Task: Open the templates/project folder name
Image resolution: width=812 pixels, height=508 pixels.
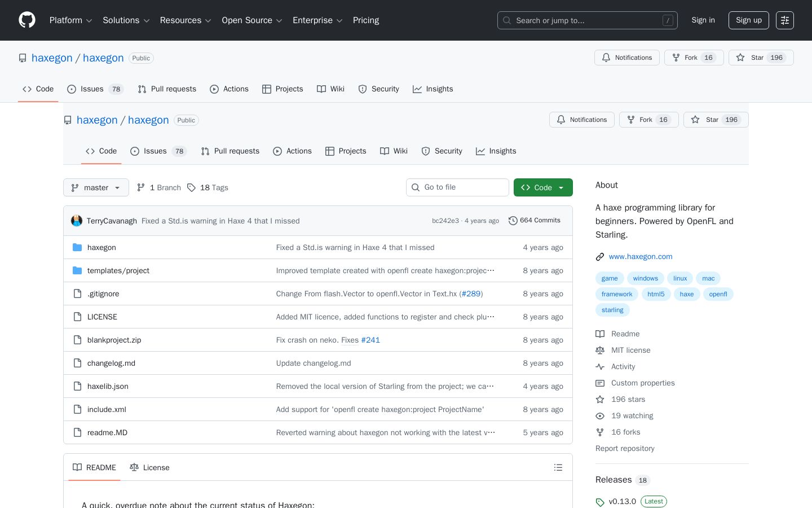Action: coord(118,270)
